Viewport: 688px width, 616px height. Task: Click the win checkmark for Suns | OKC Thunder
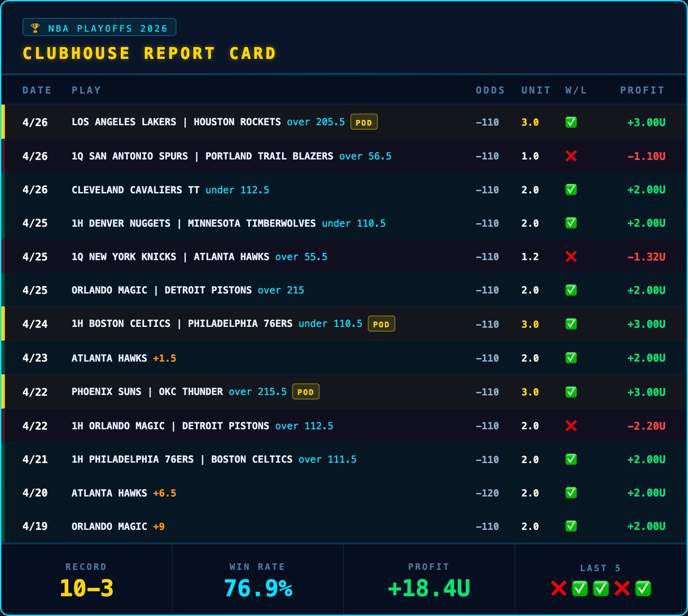pyautogui.click(x=571, y=392)
